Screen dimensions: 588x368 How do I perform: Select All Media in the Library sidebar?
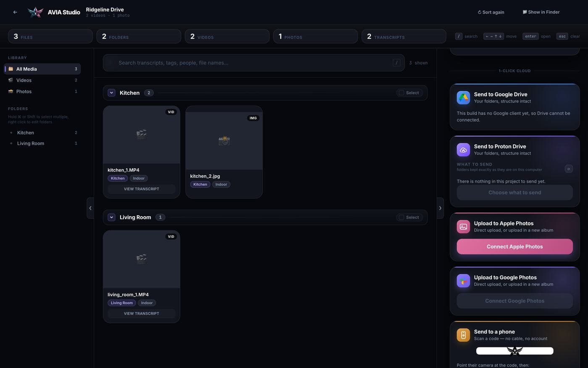click(x=42, y=69)
